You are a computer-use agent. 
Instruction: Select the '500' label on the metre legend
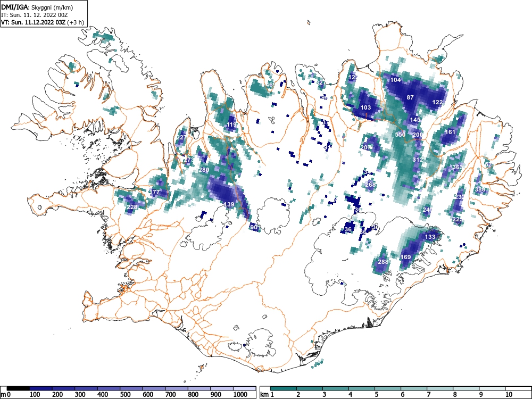[125, 395]
